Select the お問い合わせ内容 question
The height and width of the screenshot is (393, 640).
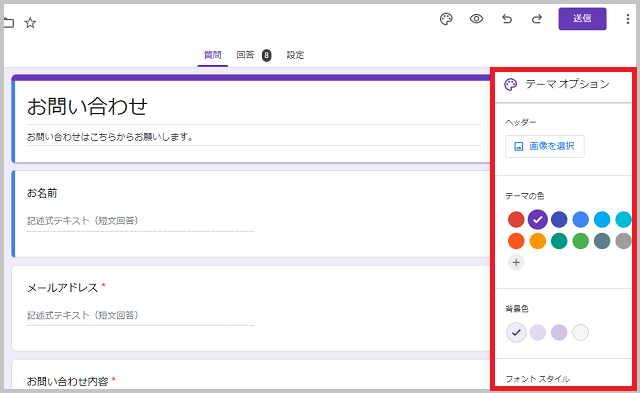[251, 374]
